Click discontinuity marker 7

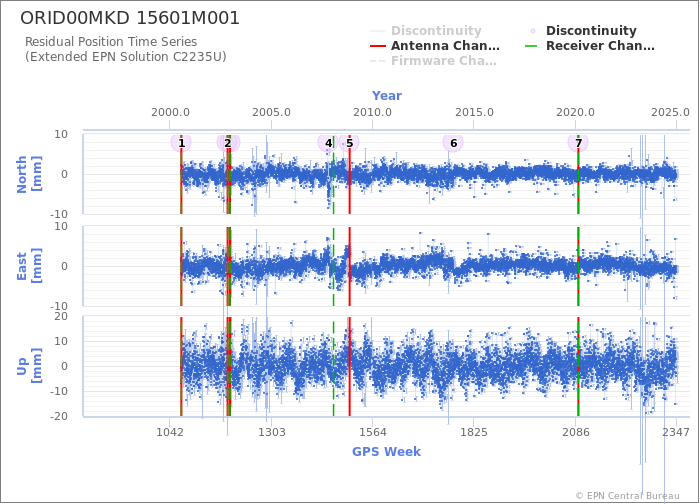tap(578, 143)
